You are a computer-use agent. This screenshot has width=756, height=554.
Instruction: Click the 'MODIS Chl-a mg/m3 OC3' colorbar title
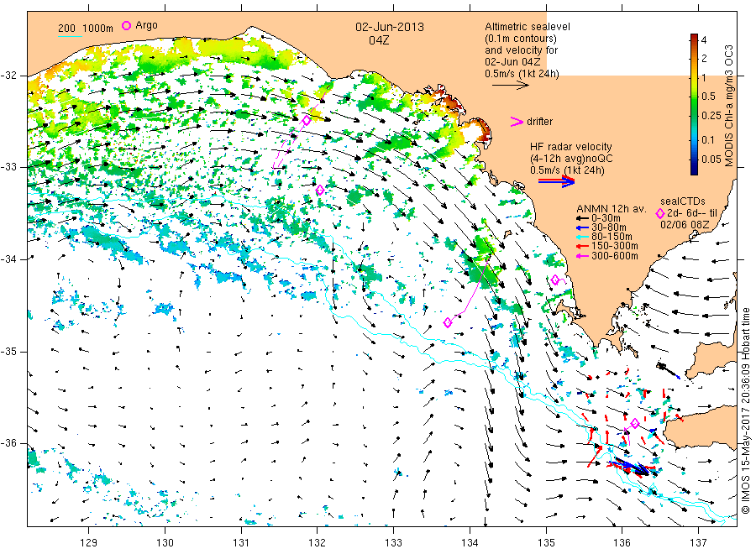[728, 106]
